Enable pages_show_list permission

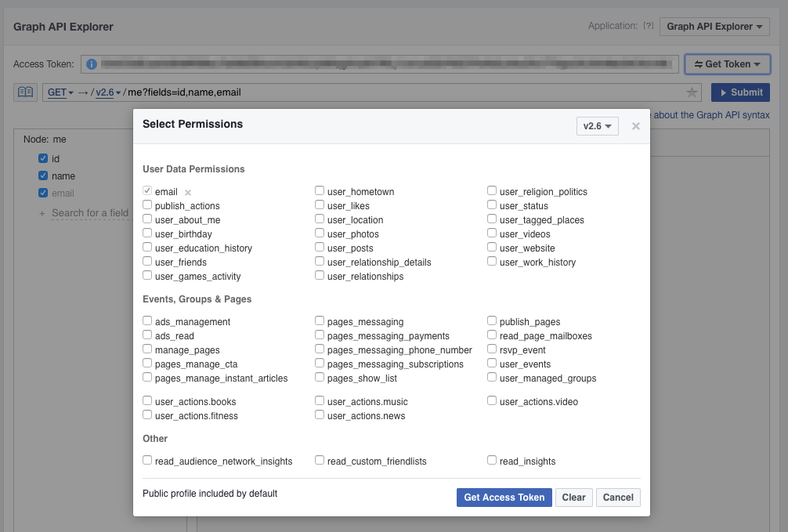pos(320,377)
